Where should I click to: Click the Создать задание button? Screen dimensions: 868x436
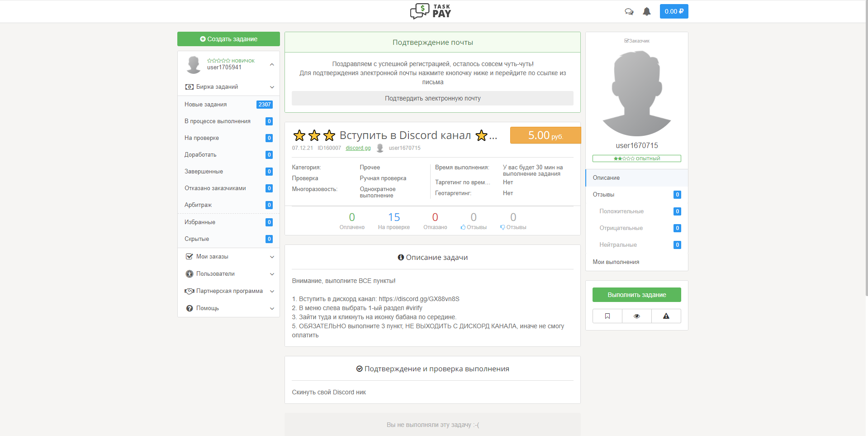point(228,39)
